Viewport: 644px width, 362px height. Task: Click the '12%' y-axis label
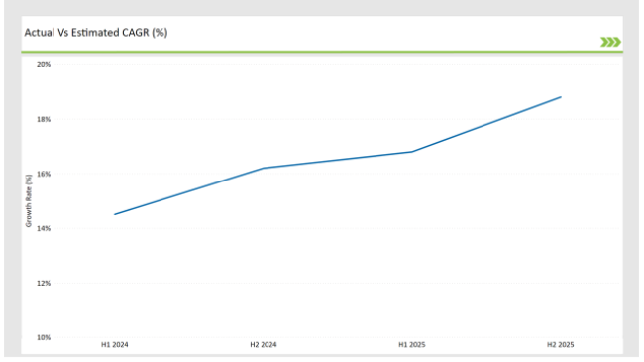[44, 283]
